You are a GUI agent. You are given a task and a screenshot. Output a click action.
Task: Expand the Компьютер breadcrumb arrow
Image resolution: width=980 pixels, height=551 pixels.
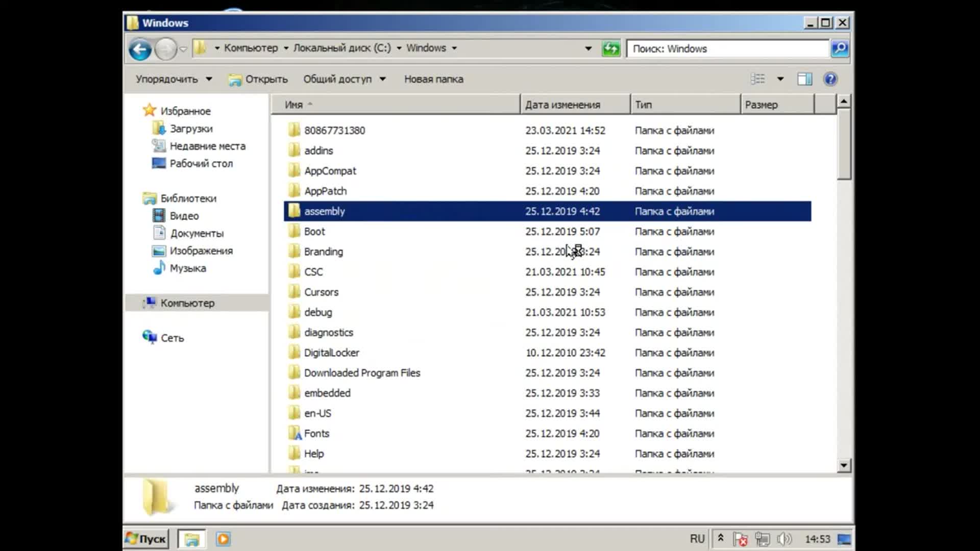tap(286, 48)
